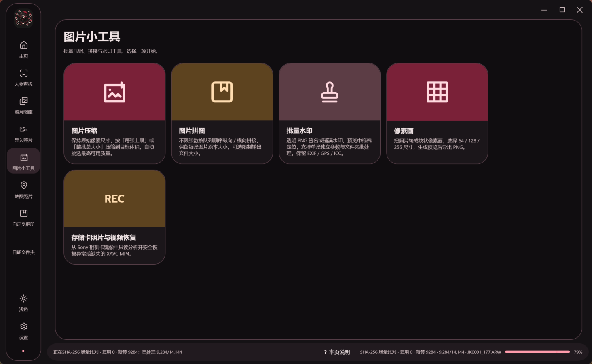Open 日期文件夹 in the sidebar

click(23, 252)
